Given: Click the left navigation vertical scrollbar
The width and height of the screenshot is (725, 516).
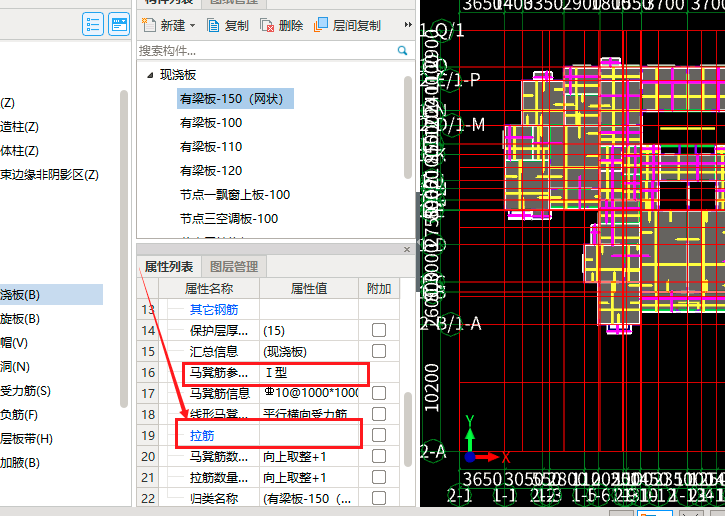Looking at the screenshot, I should coord(123,249).
